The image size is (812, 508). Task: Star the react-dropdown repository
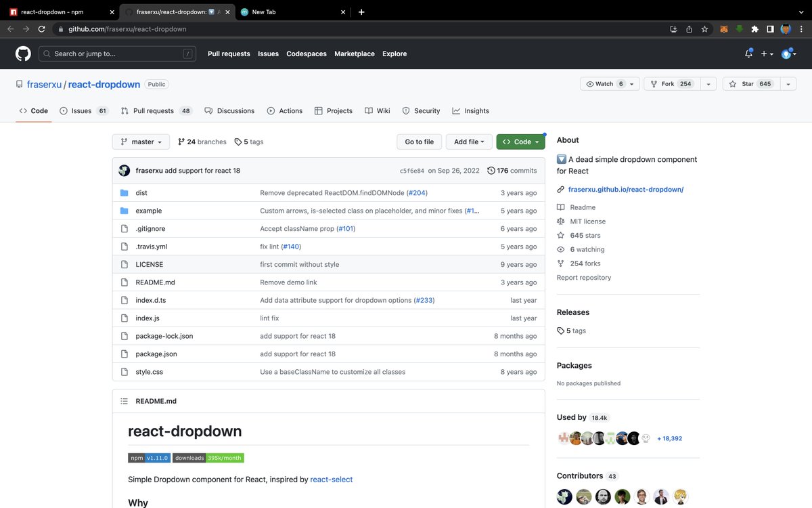pyautogui.click(x=751, y=84)
